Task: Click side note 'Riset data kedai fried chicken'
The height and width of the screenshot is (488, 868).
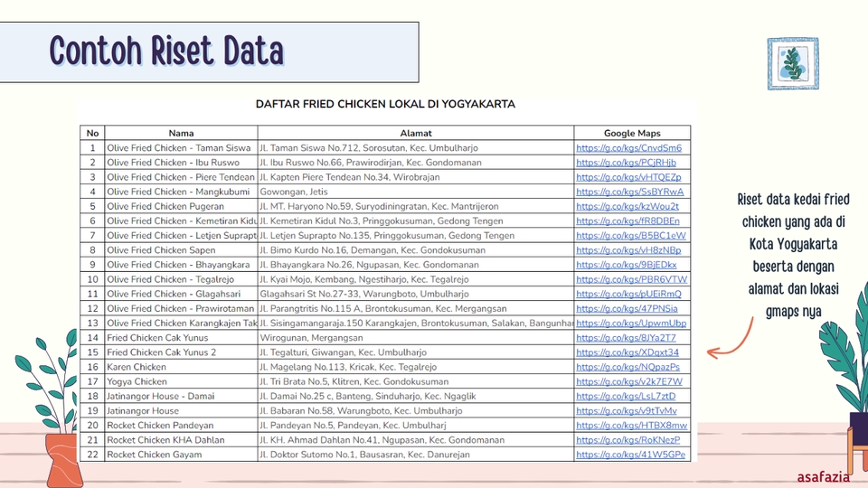Action: (793, 255)
